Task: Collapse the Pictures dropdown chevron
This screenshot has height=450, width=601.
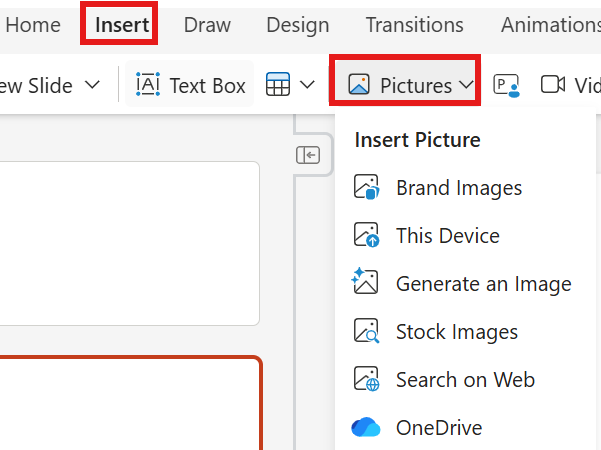Action: pyautogui.click(x=466, y=84)
